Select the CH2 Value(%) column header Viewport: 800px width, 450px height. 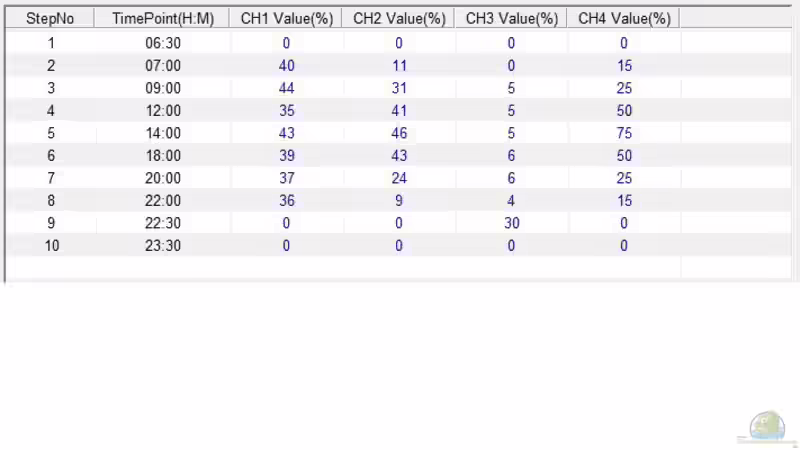pyautogui.click(x=398, y=19)
